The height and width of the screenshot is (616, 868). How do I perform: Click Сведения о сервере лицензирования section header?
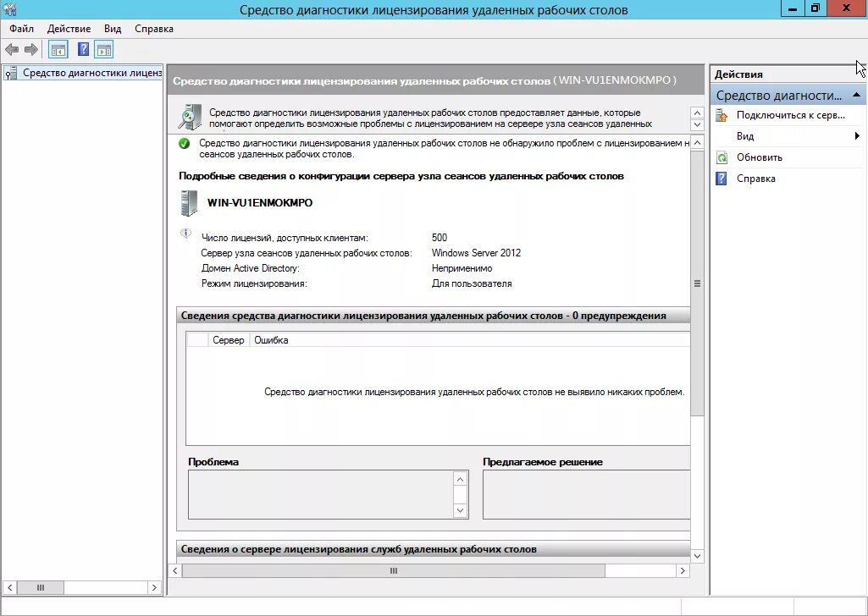[x=433, y=549]
